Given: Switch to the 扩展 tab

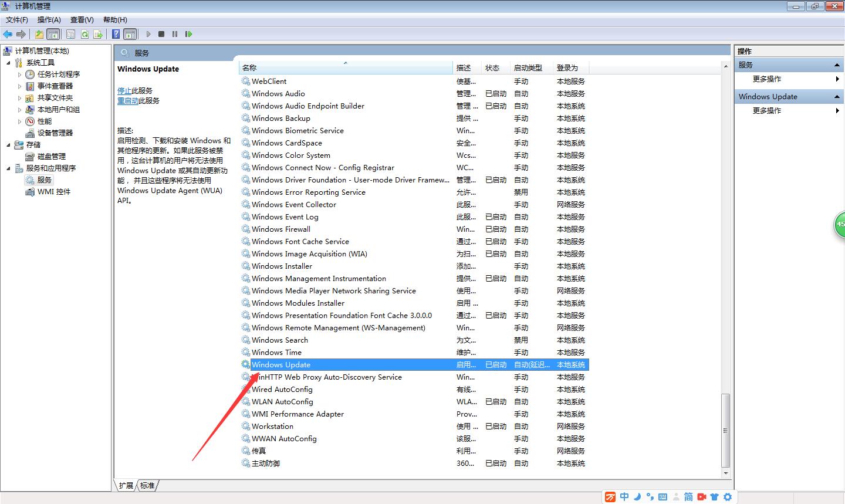Looking at the screenshot, I should (126, 486).
